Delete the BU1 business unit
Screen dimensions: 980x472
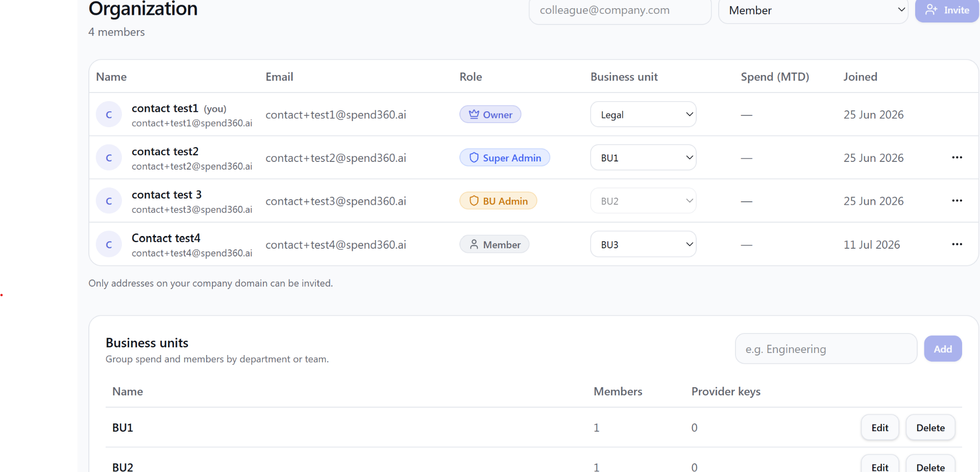pyautogui.click(x=930, y=428)
